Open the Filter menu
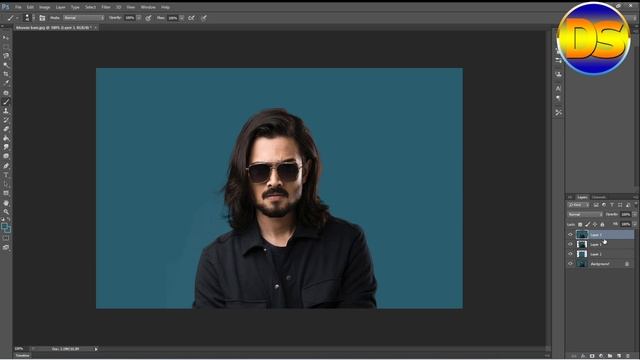640x360 pixels. click(x=106, y=7)
